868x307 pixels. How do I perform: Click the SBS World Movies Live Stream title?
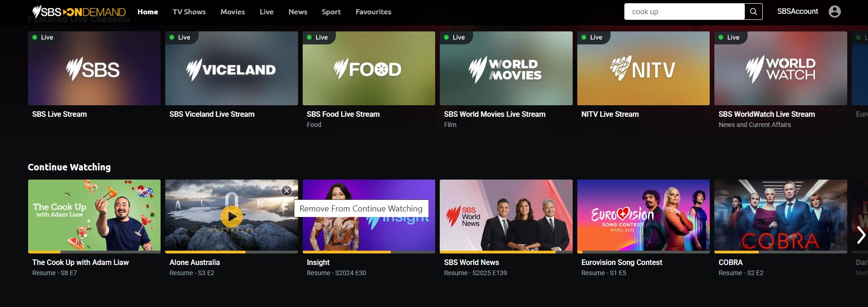tap(495, 114)
